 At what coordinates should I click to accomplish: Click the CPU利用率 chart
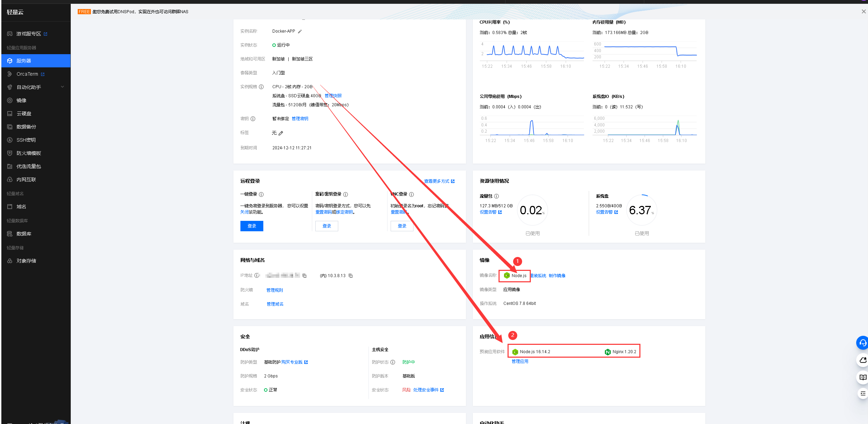[x=531, y=52]
